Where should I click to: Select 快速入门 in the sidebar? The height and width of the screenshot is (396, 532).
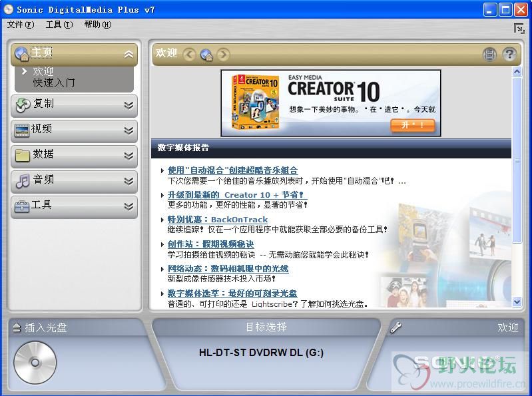click(54, 83)
